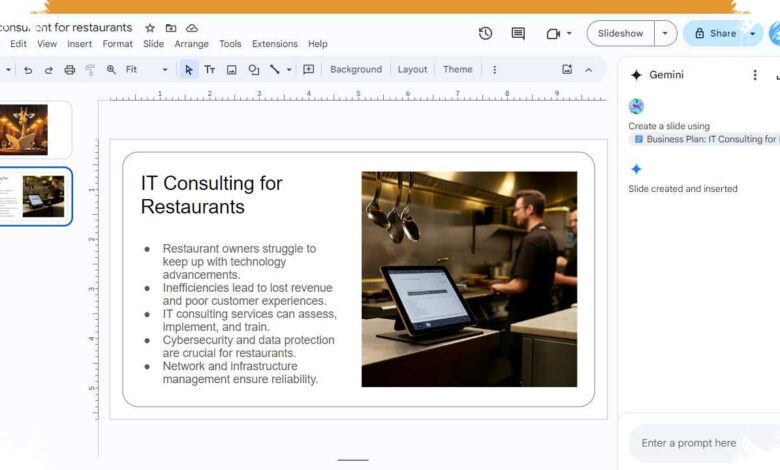The image size is (780, 470).
Task: Click the Theme button
Action: tap(457, 70)
